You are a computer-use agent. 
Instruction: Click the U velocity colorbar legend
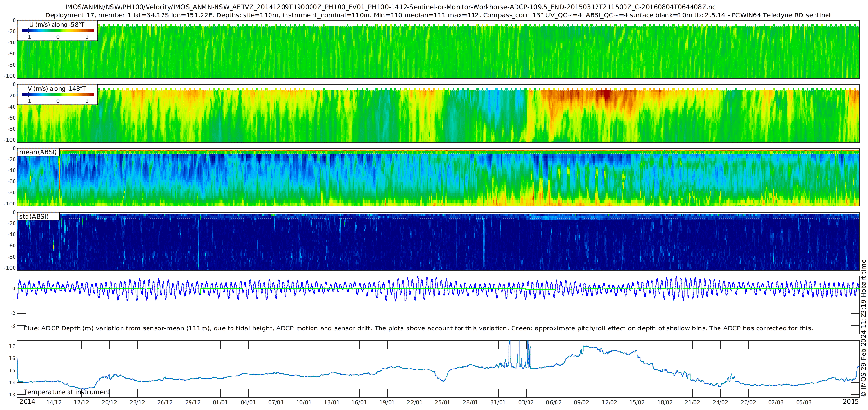(x=58, y=30)
